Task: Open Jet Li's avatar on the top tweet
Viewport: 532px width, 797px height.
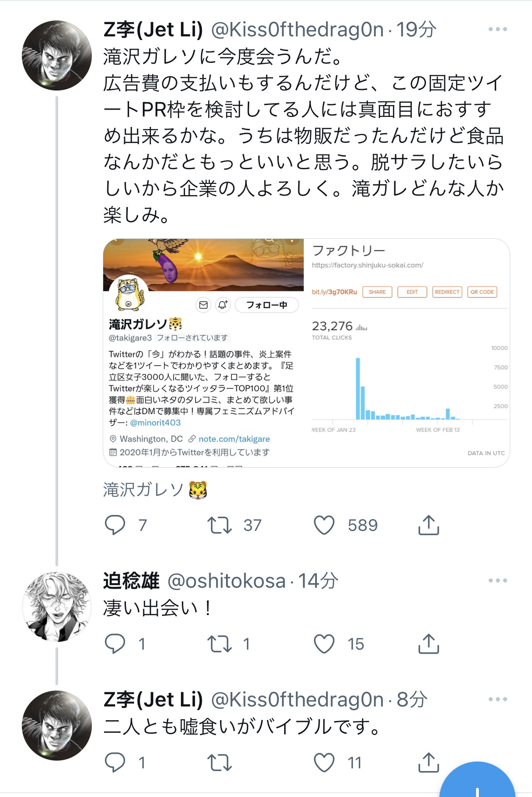Action: coord(57,55)
